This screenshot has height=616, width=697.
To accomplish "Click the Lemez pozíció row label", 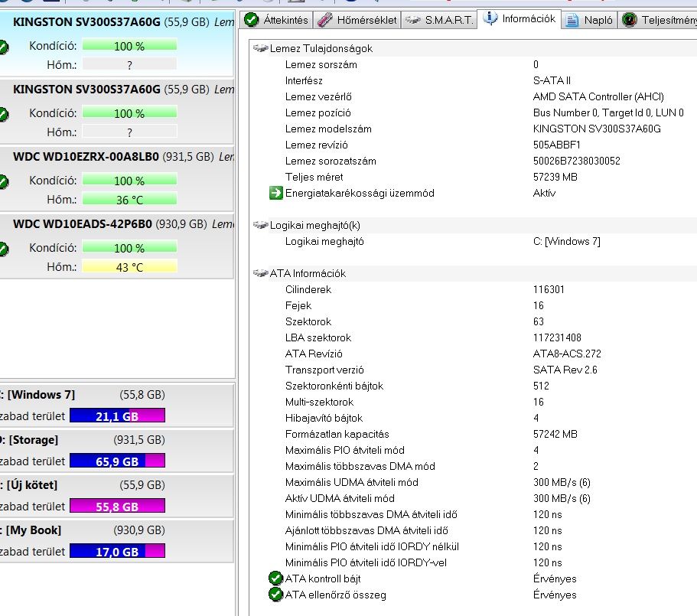I will tap(318, 113).
